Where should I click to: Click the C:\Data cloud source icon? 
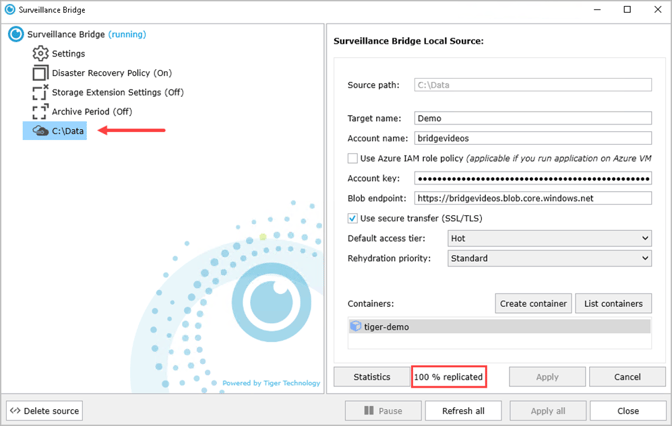[40, 131]
